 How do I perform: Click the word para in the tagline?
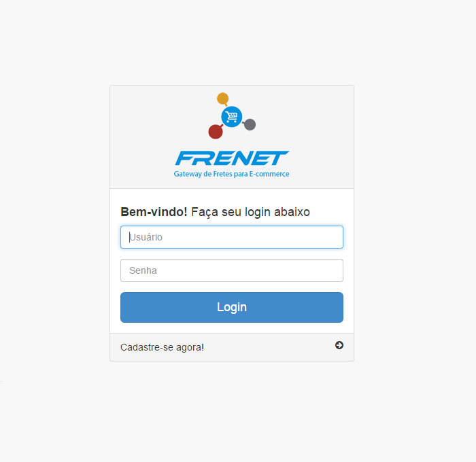tap(241, 175)
